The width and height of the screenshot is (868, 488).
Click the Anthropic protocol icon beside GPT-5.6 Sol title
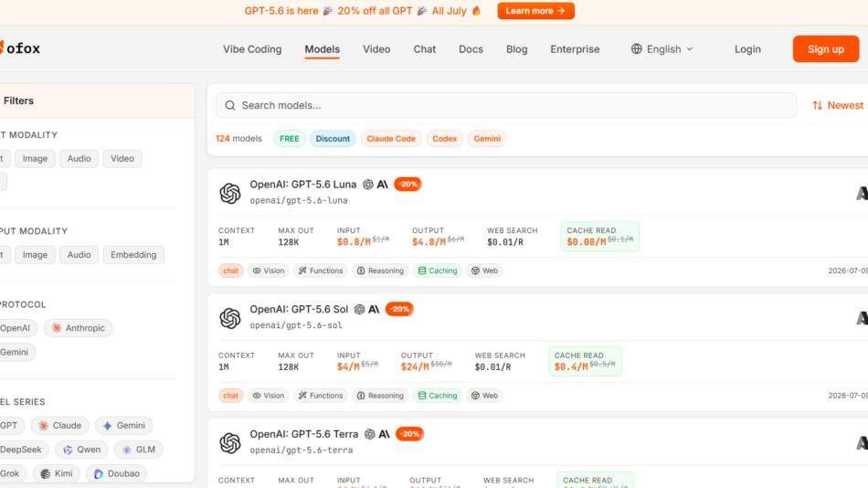tap(375, 309)
